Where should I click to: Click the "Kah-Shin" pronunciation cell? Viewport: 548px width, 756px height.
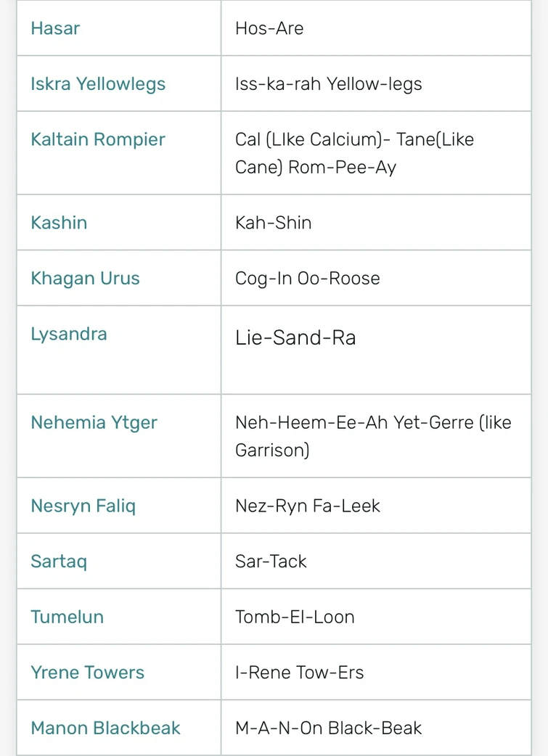[x=273, y=222]
